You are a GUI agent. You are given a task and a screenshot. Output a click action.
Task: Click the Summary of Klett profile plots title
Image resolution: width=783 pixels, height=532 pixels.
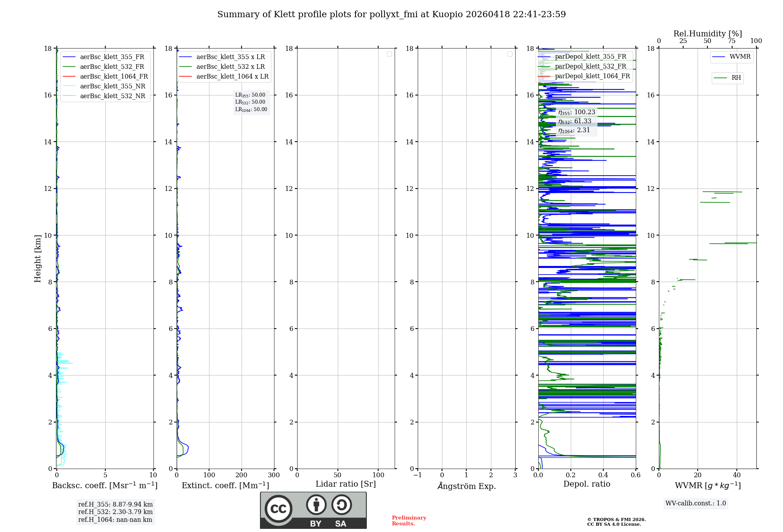point(391,14)
